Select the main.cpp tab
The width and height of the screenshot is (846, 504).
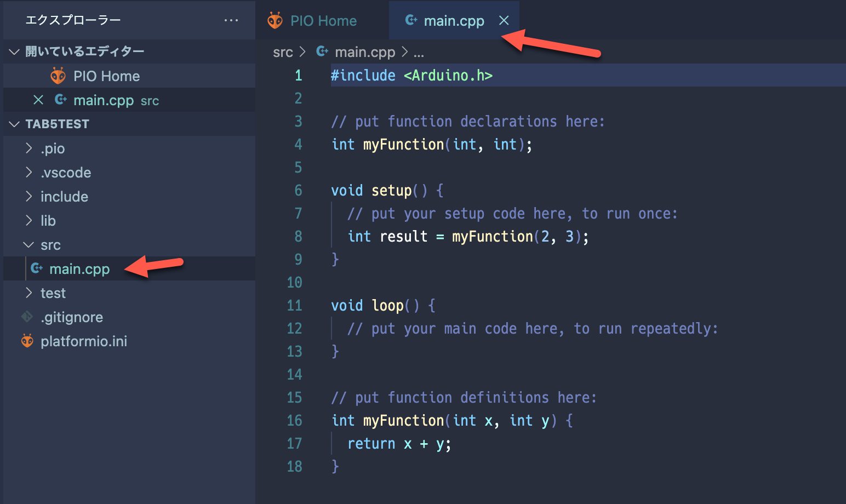tap(454, 20)
